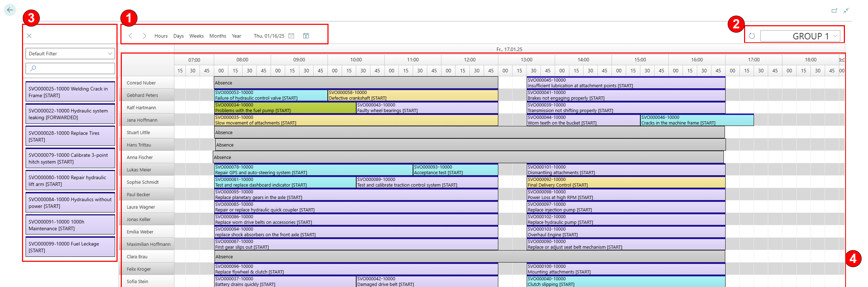Refresh the planning board
Screen dimensions: 868x287
752,36
